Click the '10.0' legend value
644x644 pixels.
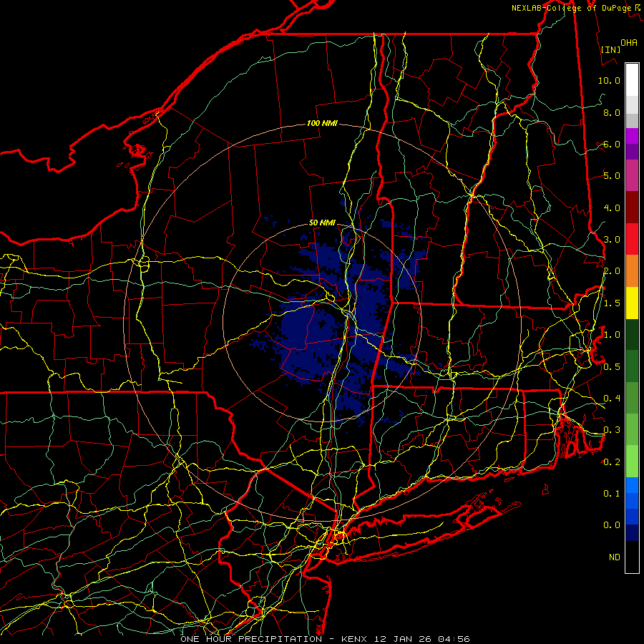pyautogui.click(x=609, y=80)
